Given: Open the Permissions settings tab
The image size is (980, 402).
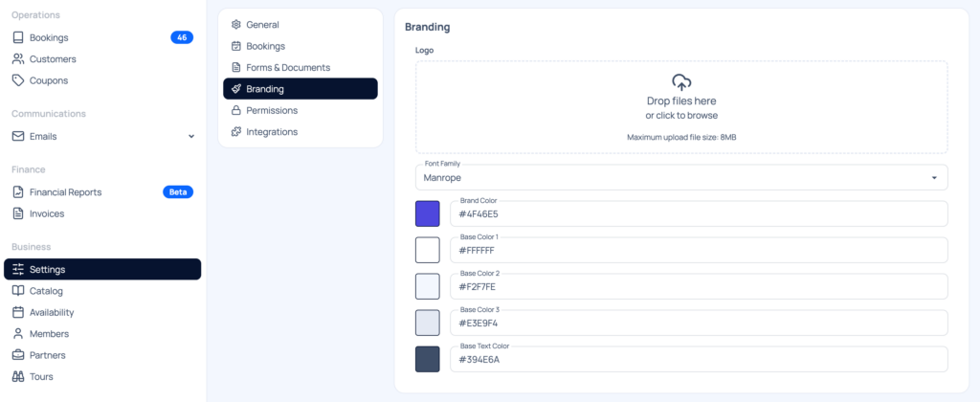Looking at the screenshot, I should [272, 111].
